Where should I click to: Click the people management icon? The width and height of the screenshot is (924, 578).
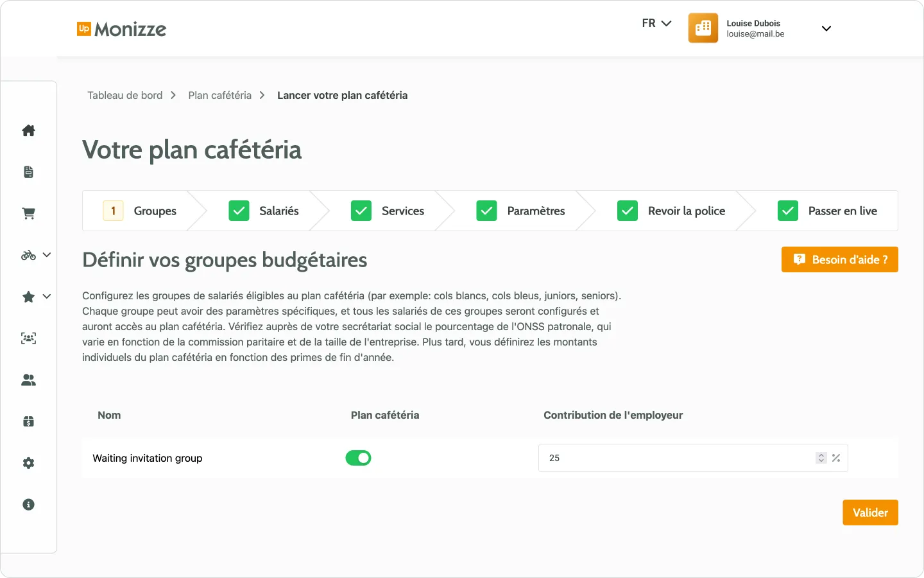point(28,380)
